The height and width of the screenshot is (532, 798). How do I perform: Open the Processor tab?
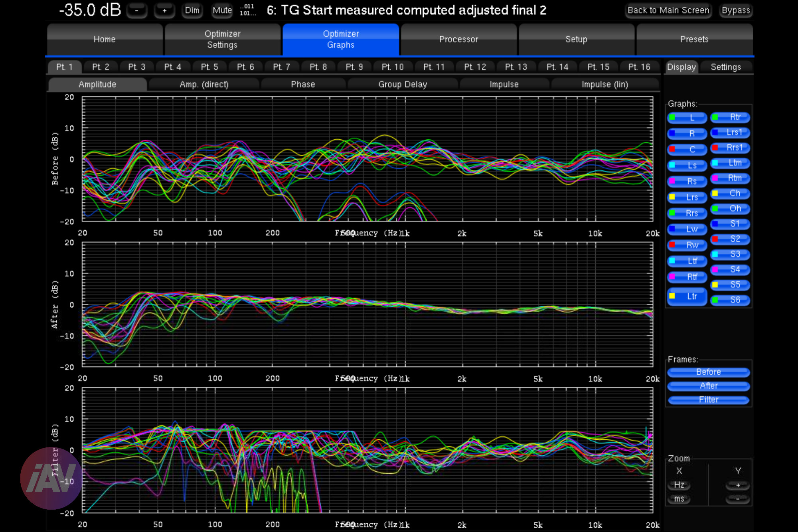pos(458,39)
